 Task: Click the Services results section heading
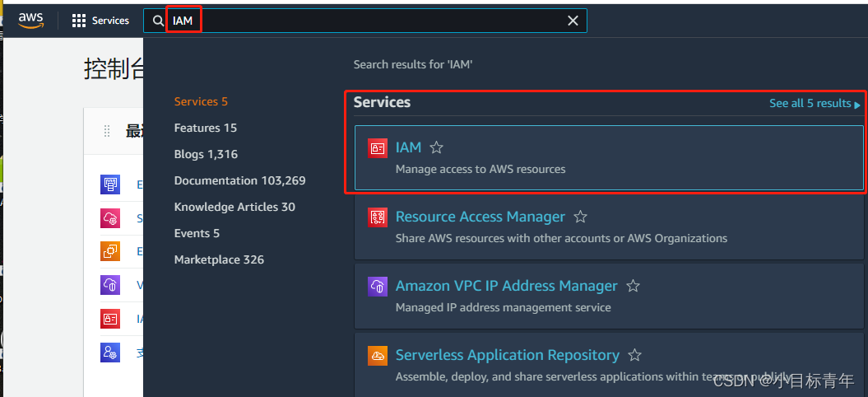coord(382,102)
